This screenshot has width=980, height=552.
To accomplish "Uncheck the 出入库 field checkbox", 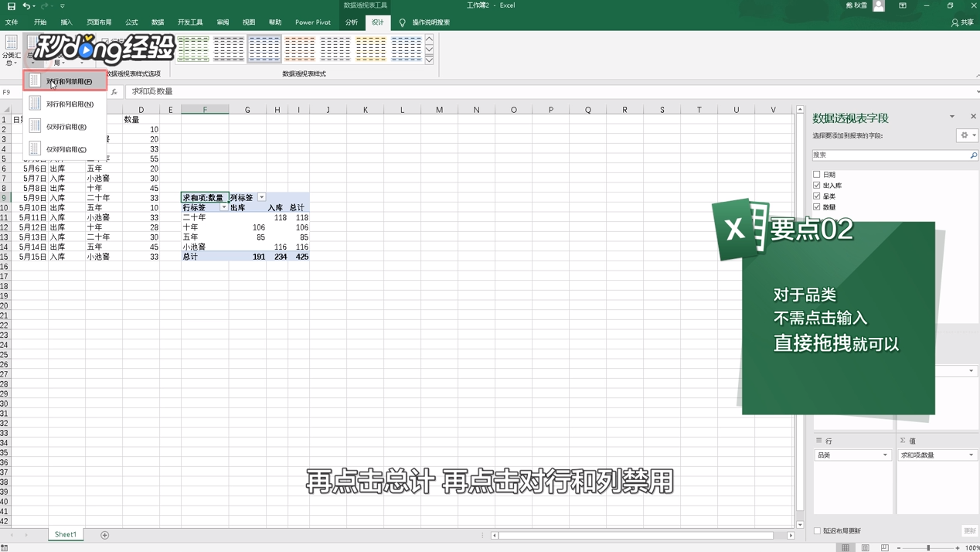I will (x=817, y=186).
